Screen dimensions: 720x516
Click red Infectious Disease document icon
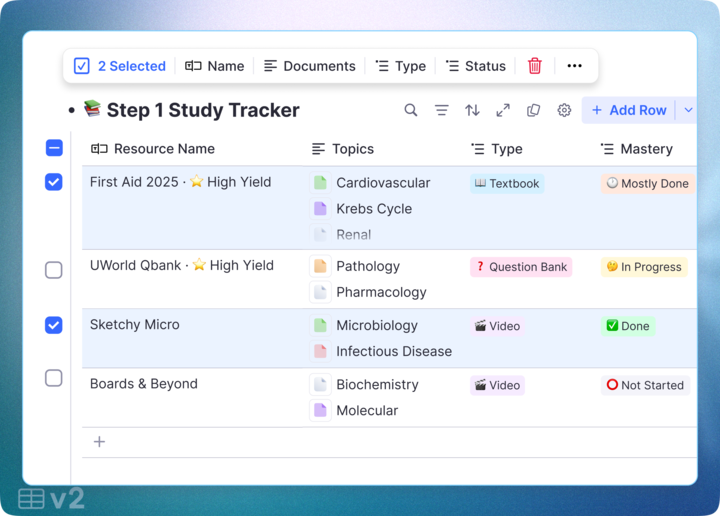click(320, 351)
